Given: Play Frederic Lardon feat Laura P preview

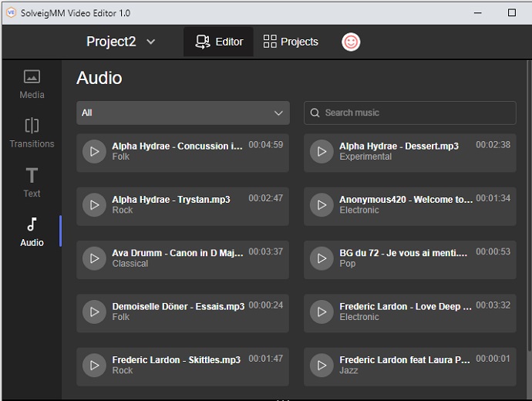Looking at the screenshot, I should (322, 366).
